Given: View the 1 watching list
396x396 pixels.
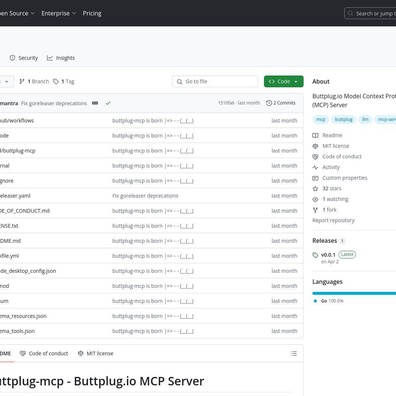Looking at the screenshot, I should point(335,199).
